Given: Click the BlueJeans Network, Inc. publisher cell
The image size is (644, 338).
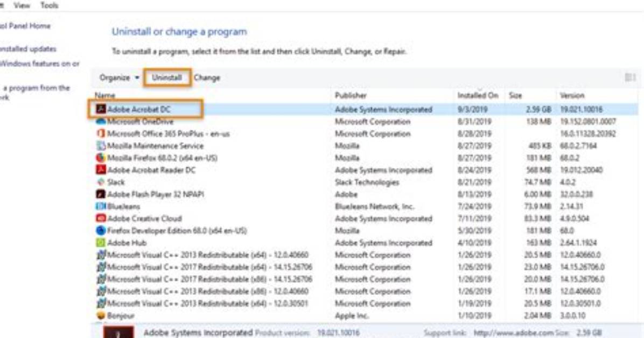Looking at the screenshot, I should coord(375,206).
